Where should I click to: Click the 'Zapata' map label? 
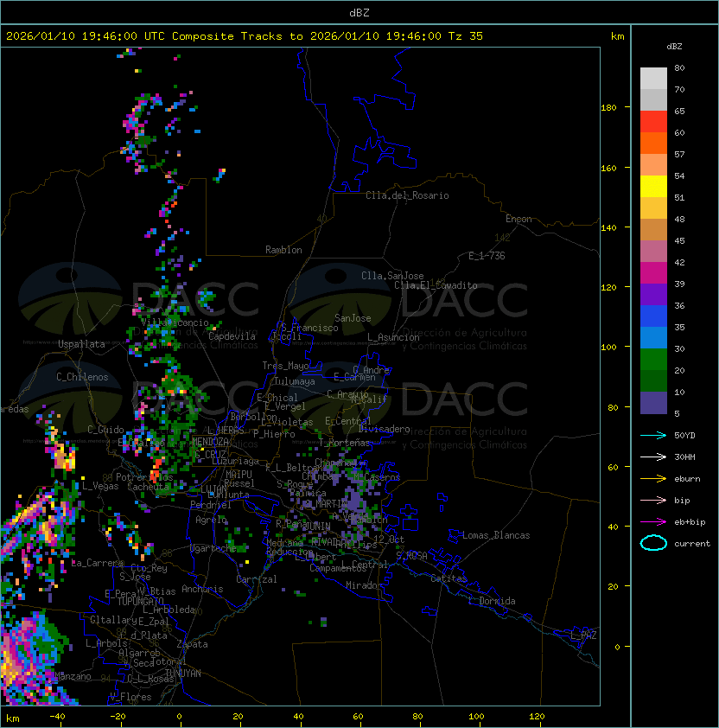(x=192, y=644)
